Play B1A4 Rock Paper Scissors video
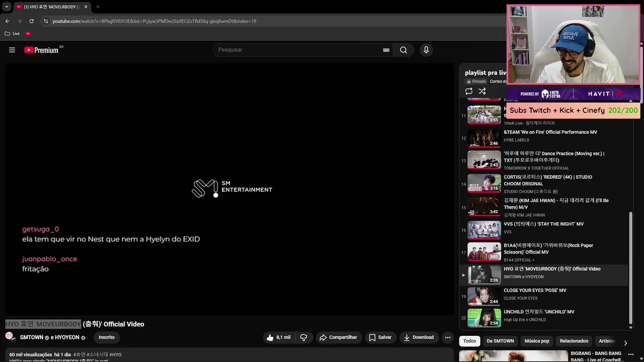644x362 pixels. [x=543, y=252]
